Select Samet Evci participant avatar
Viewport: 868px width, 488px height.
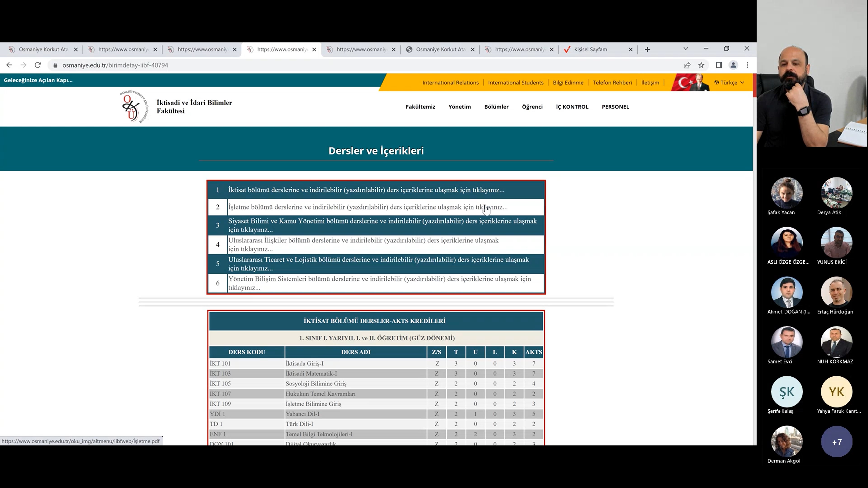pyautogui.click(x=786, y=342)
